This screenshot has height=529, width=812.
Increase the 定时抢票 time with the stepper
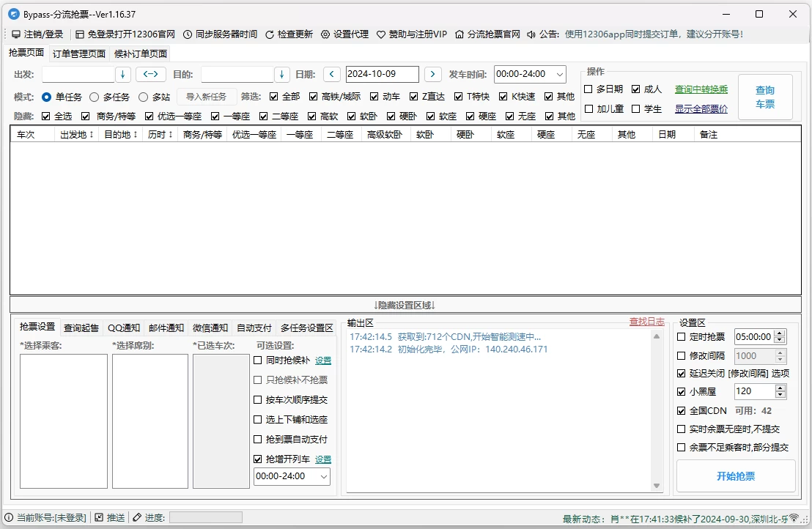pos(778,332)
